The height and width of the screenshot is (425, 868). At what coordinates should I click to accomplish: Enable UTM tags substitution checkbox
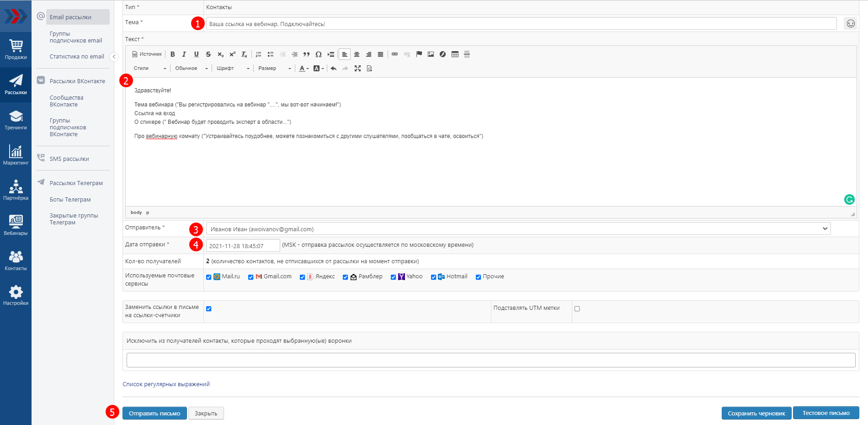(577, 309)
